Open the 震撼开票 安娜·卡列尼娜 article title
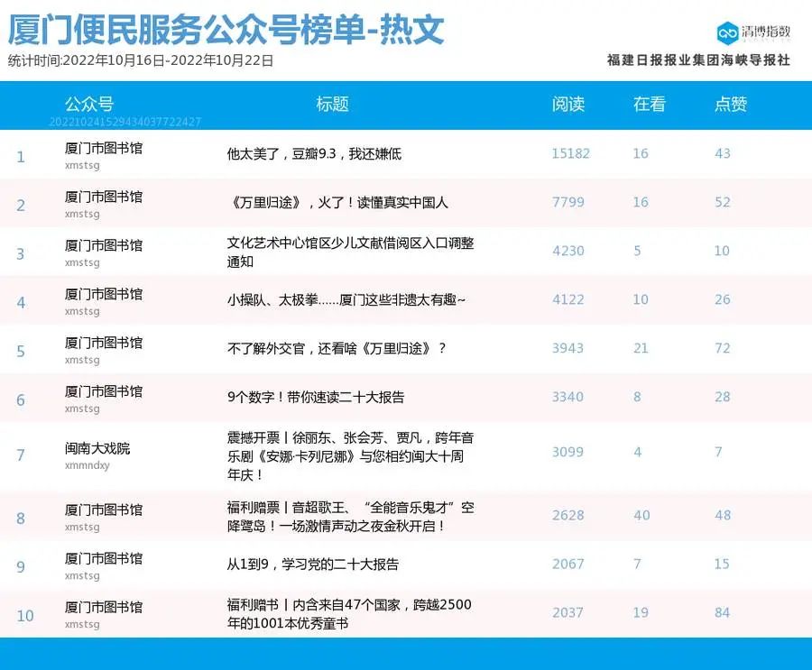Image resolution: width=812 pixels, height=670 pixels. (350, 455)
